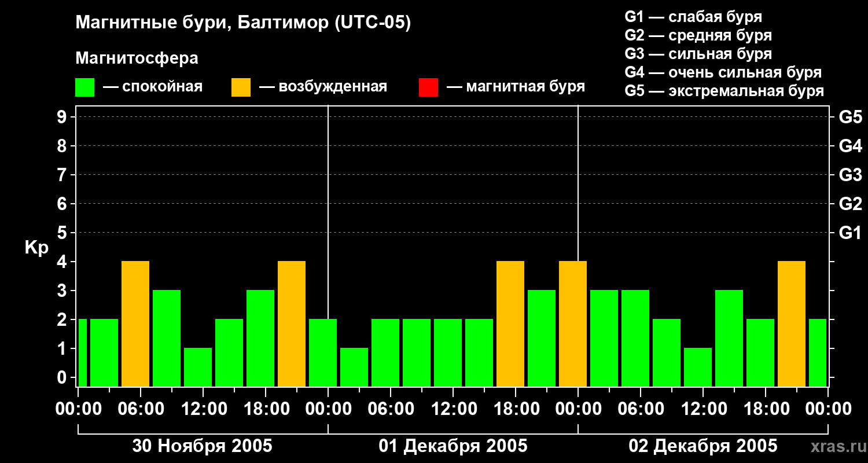Click the 'G1 — слабая буря' legend line

(x=693, y=17)
